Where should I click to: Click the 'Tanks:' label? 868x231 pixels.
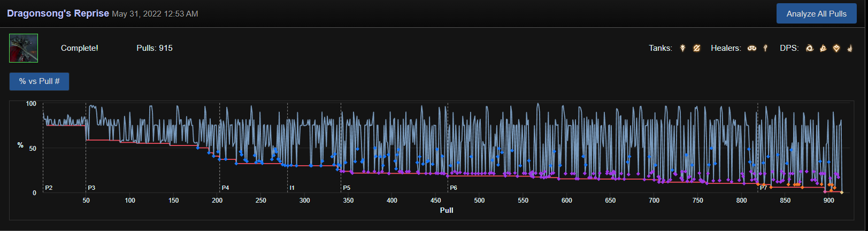click(660, 48)
